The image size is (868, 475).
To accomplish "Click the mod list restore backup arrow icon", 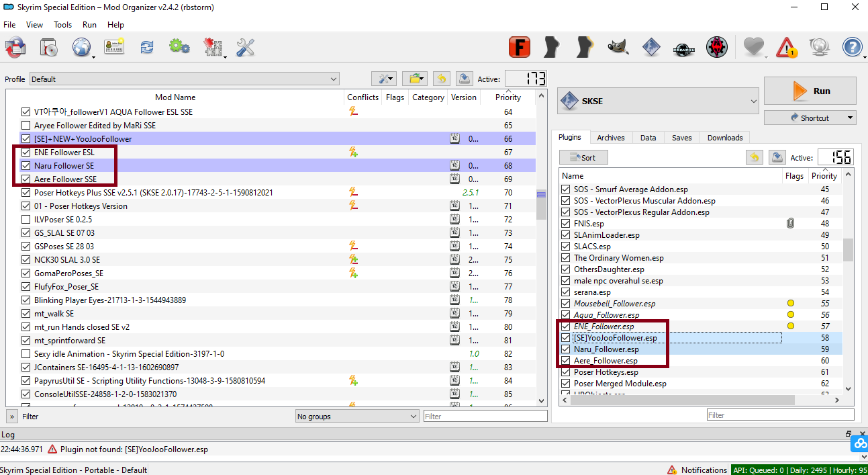I will 441,79.
